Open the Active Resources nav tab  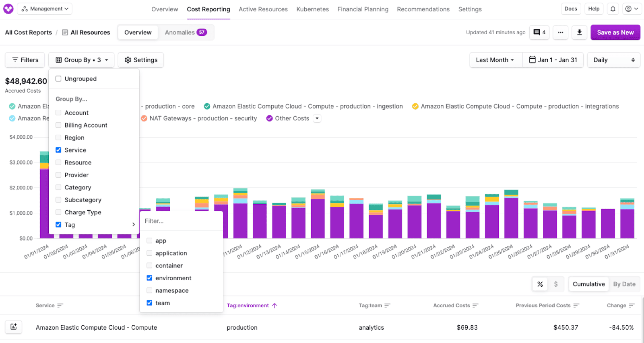point(263,9)
